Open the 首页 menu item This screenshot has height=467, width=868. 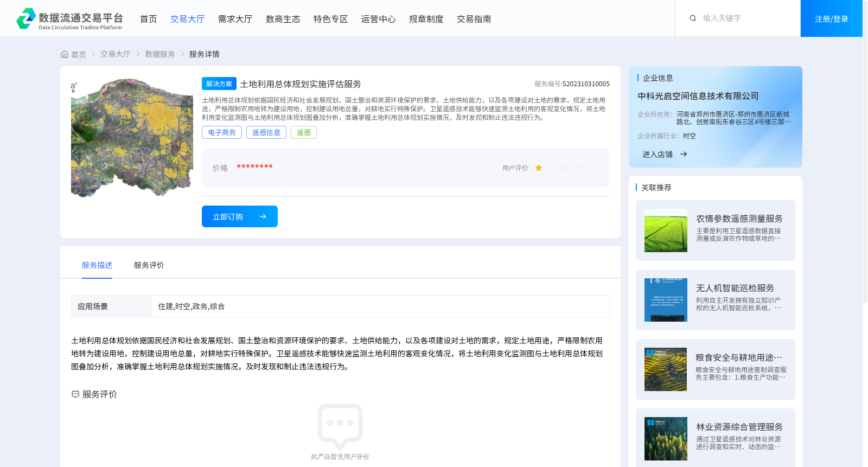[x=149, y=19]
